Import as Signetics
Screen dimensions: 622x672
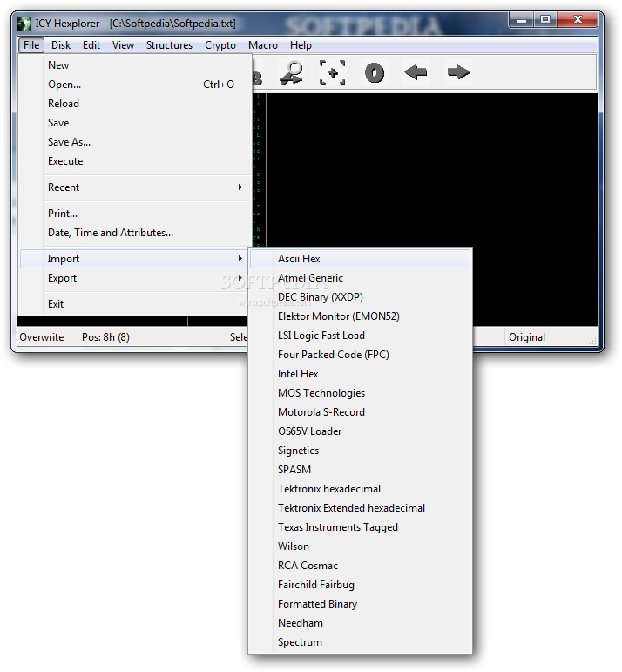click(x=361, y=451)
